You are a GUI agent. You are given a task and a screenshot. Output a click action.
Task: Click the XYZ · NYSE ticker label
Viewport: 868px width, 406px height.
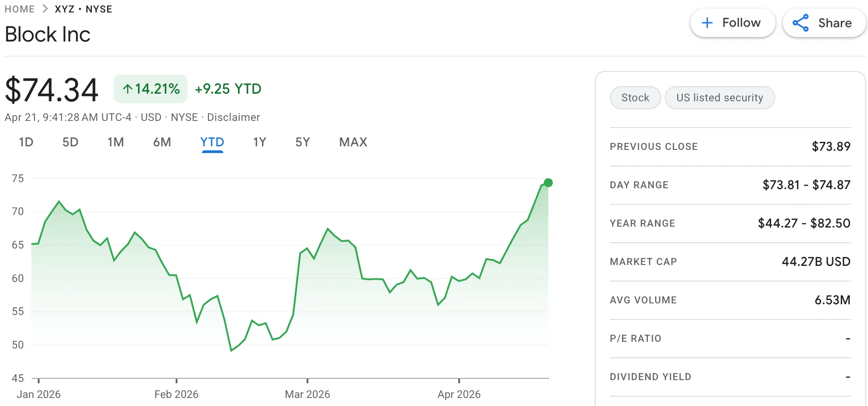tap(83, 9)
